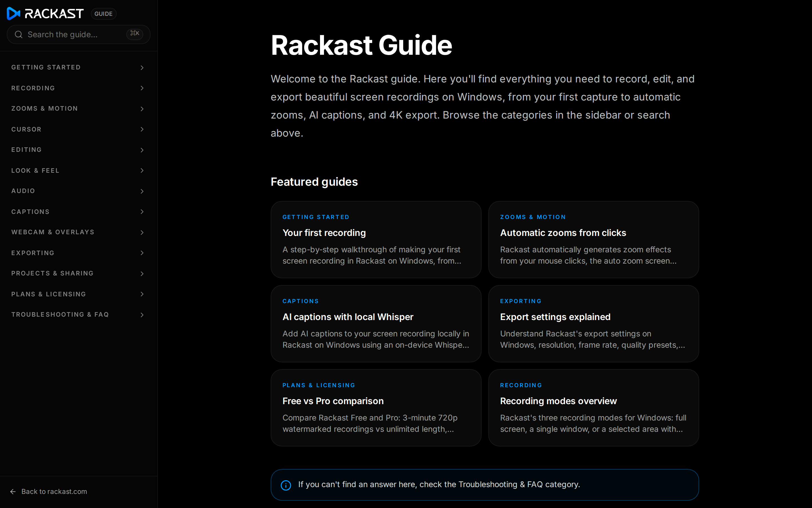The width and height of the screenshot is (812, 508).
Task: Click the RACKAST wordmark text
Action: pos(54,14)
